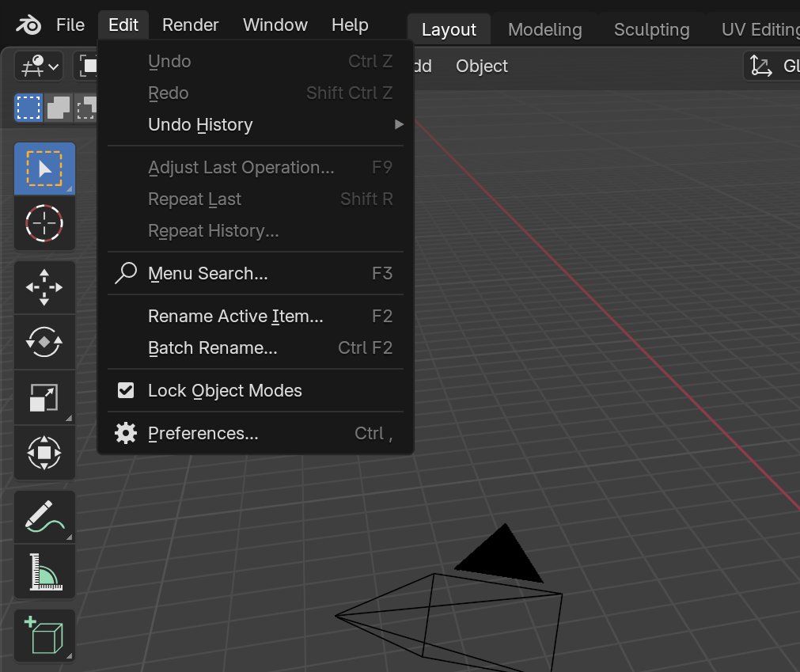Choose the Move tool

click(44, 287)
